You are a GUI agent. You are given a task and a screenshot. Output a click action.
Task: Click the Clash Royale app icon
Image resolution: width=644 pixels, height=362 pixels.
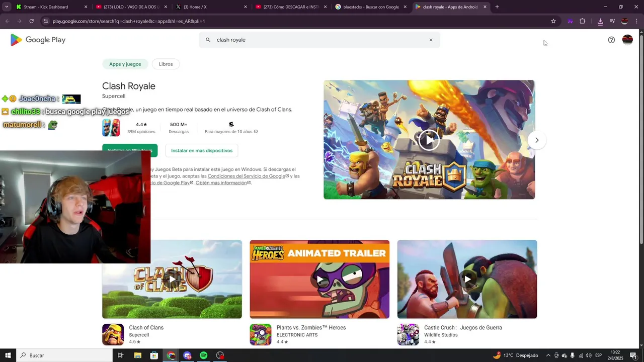pos(111,128)
